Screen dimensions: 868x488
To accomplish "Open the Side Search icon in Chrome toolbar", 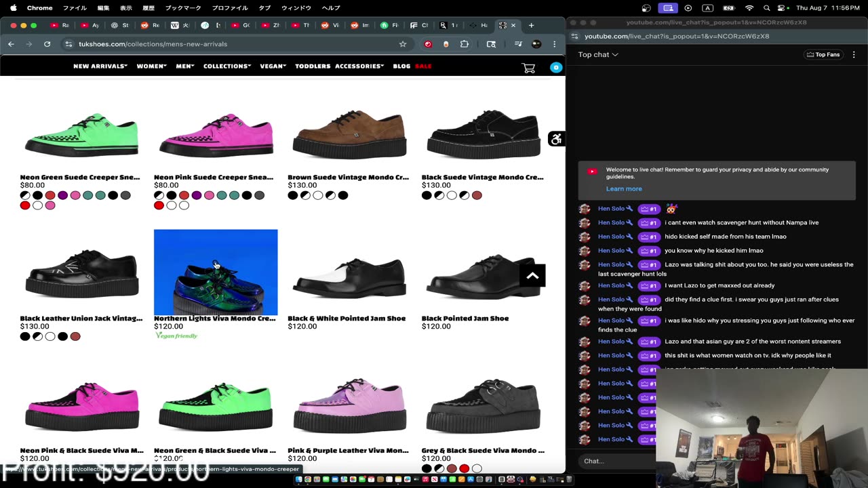I will point(492,44).
